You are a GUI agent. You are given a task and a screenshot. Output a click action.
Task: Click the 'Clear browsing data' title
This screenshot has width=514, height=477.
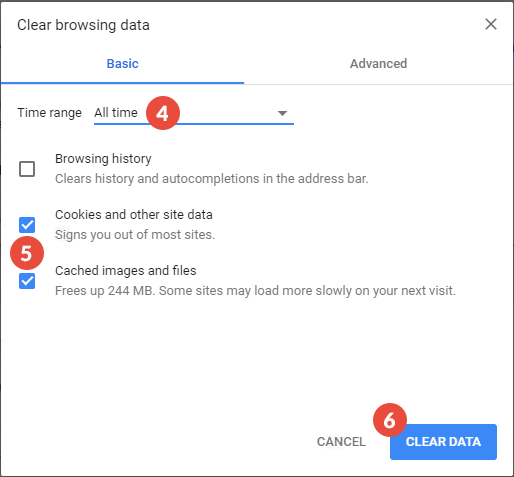click(x=83, y=25)
